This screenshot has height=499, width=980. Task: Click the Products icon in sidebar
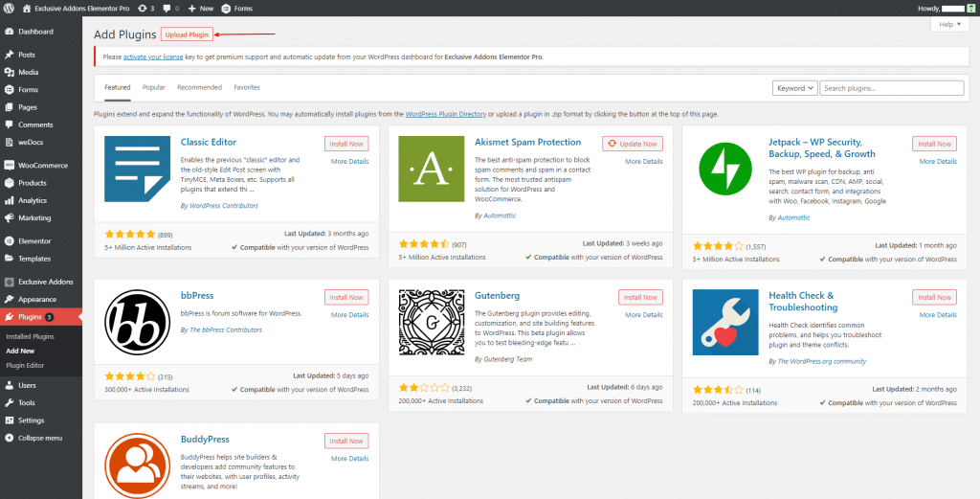(9, 183)
